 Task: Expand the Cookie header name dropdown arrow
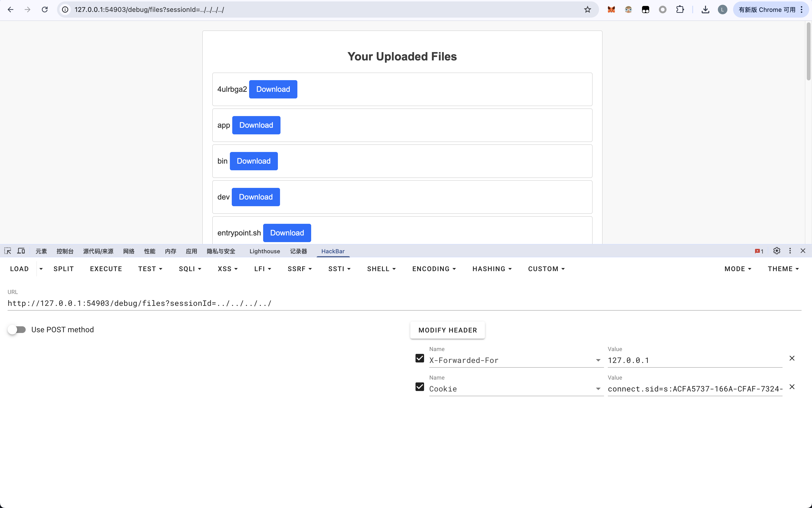[598, 389]
